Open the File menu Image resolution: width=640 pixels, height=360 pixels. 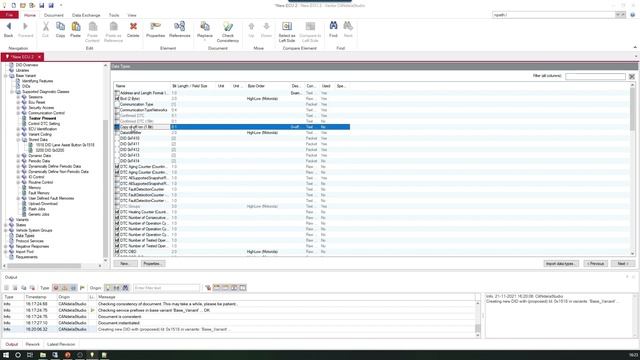pos(9,15)
